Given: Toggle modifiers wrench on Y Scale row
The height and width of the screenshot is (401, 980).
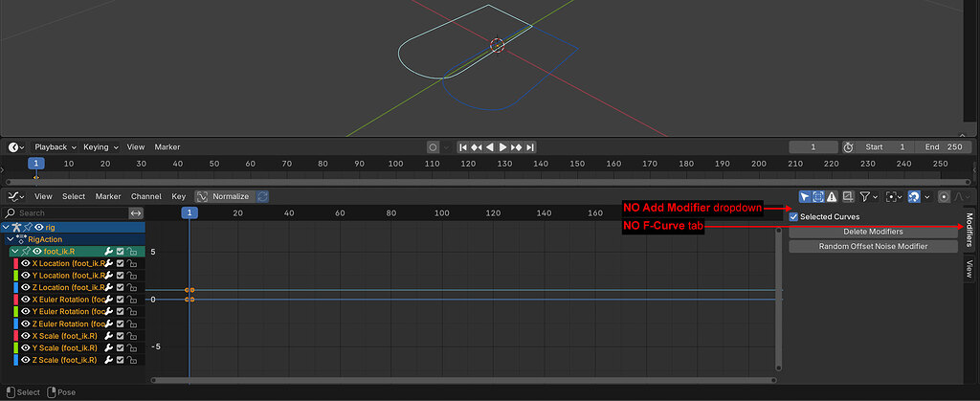Looking at the screenshot, I should [x=109, y=348].
